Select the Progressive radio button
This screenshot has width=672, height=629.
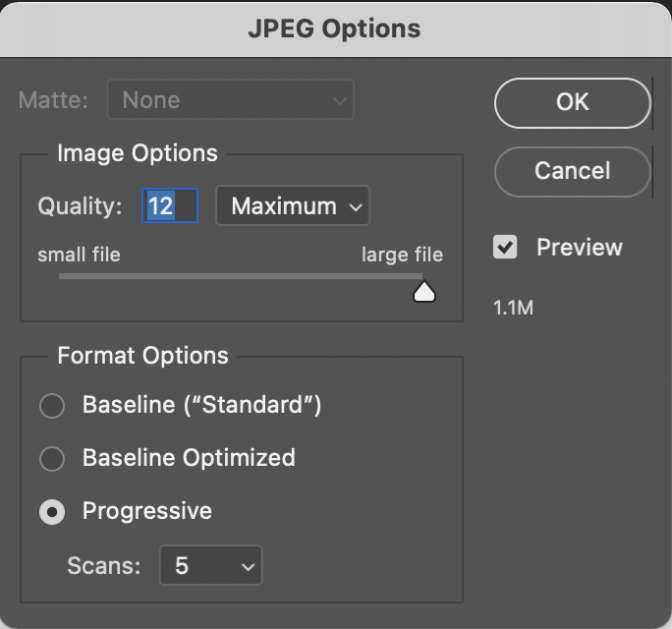[x=51, y=511]
